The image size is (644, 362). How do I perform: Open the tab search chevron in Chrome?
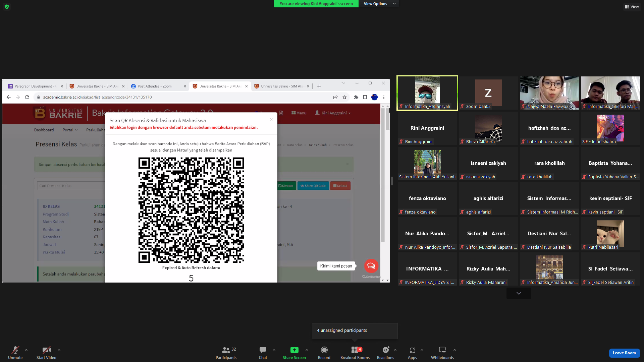tap(343, 83)
